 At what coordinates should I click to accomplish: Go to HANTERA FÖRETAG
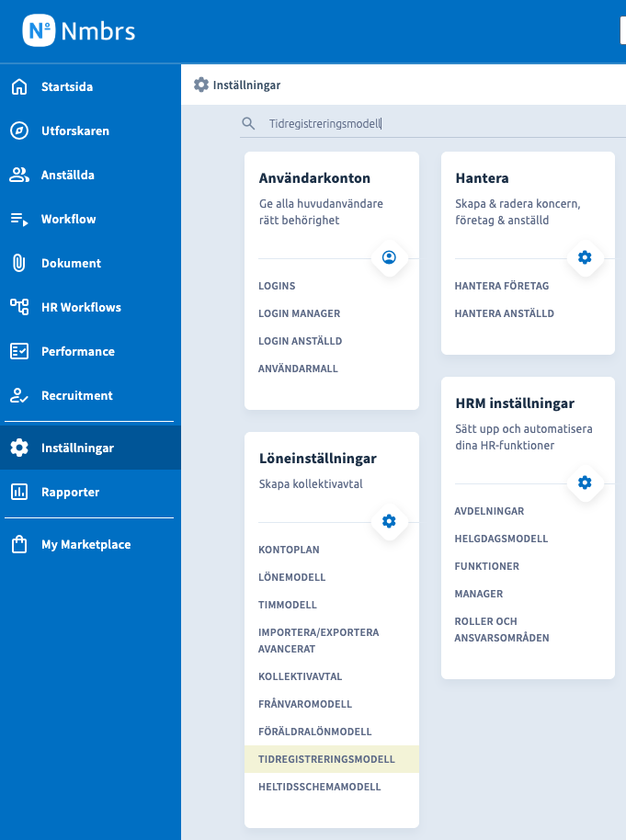[501, 286]
